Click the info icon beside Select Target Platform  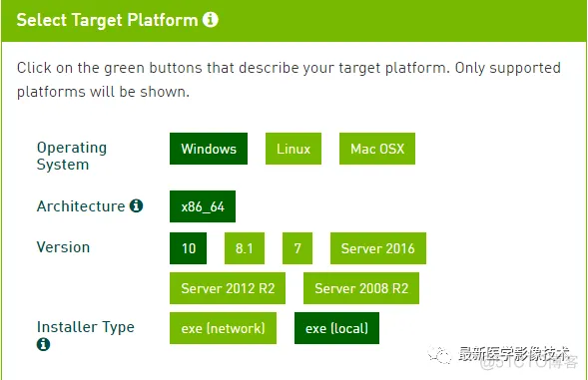(211, 20)
